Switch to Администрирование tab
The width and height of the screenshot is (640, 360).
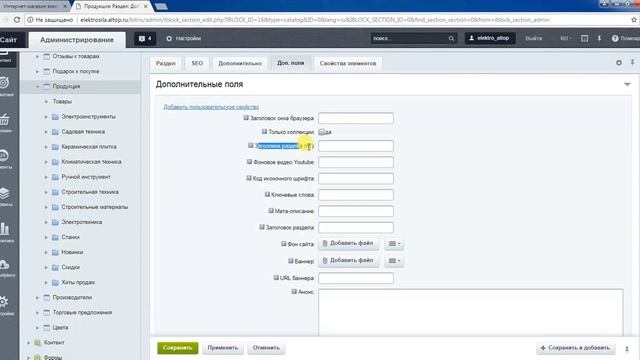click(77, 40)
